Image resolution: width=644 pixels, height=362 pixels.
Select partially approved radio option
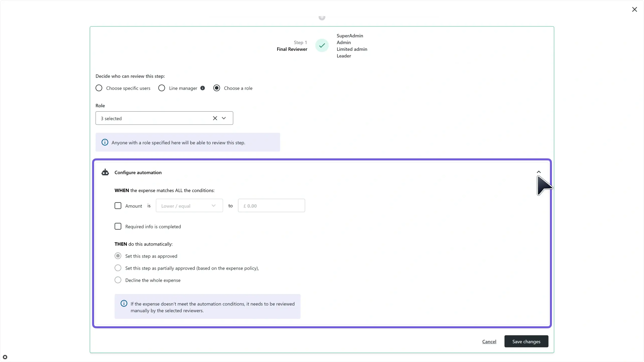coord(118,268)
